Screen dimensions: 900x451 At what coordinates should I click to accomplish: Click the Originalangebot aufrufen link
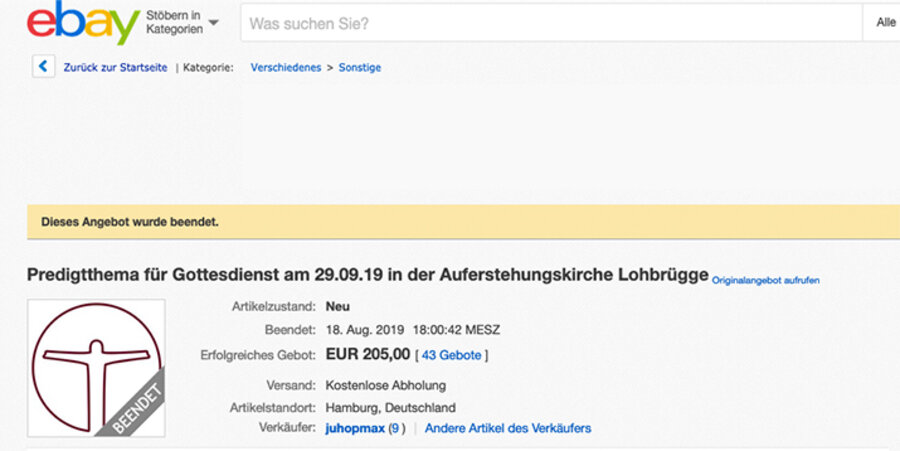[766, 281]
